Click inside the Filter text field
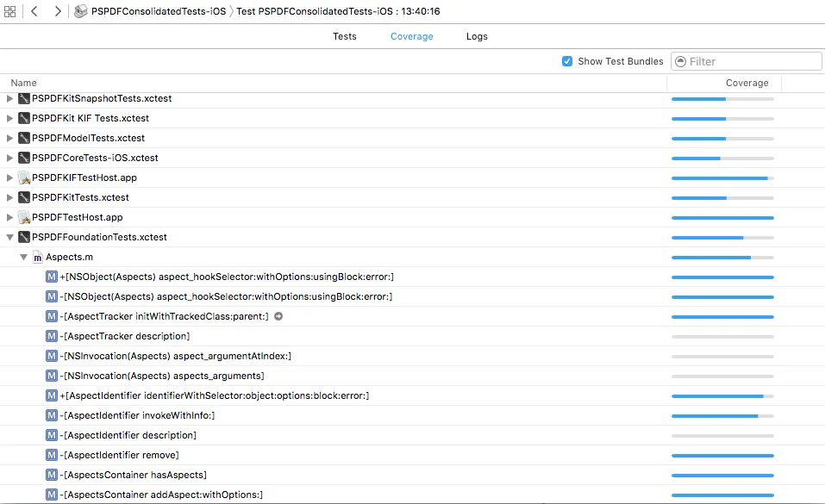 [750, 61]
